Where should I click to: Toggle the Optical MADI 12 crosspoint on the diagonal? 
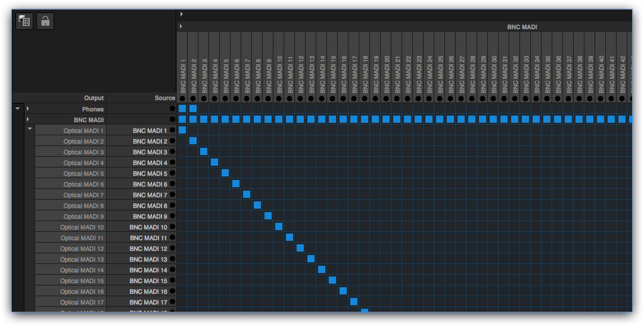click(x=300, y=248)
